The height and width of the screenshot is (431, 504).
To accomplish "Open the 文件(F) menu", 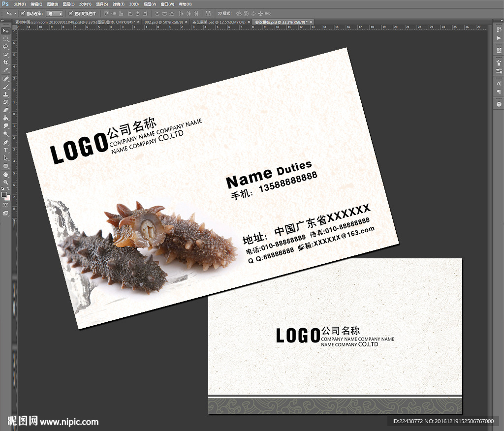I will (20, 4).
